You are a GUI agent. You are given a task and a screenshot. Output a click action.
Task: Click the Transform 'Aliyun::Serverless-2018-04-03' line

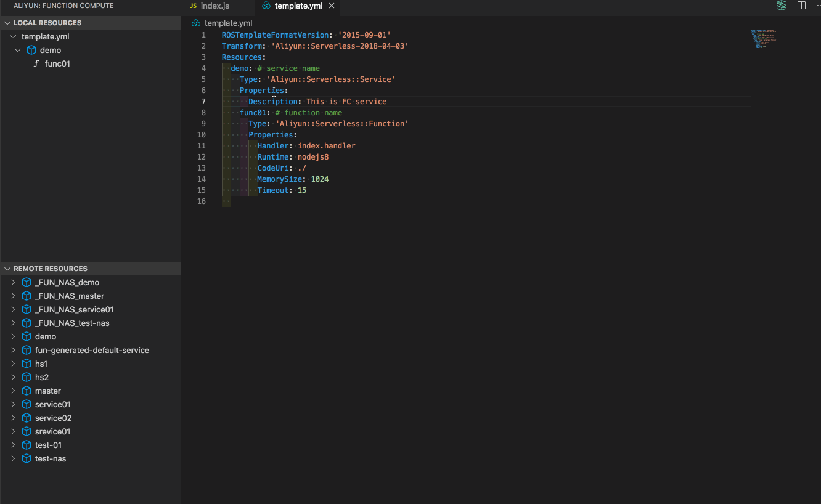pos(315,46)
